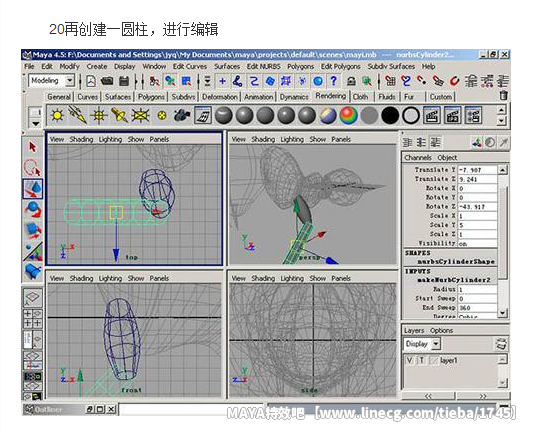Switch to the Curves shelf tab
This screenshot has width=558, height=432.
coord(88,97)
